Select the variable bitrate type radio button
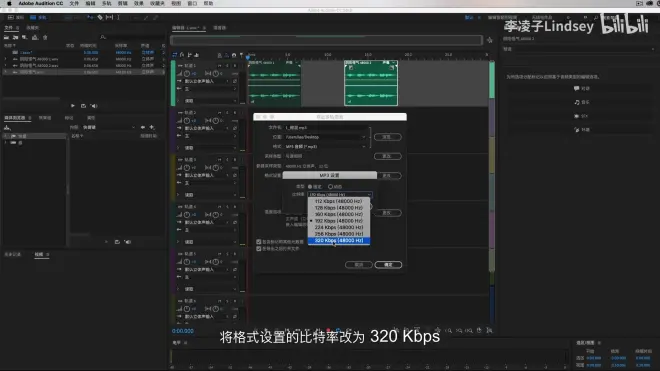This screenshot has width=660, height=371. [x=330, y=187]
